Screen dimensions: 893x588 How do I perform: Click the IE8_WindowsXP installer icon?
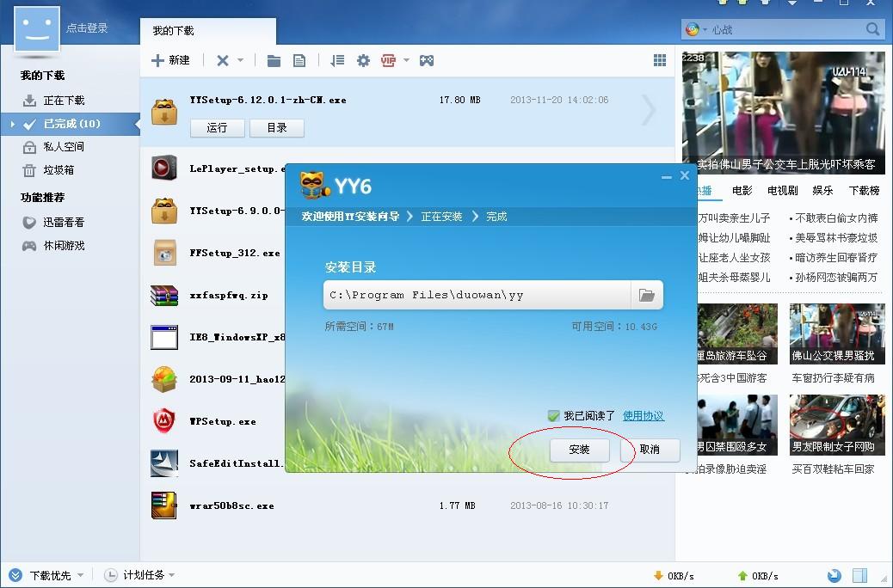tap(164, 337)
